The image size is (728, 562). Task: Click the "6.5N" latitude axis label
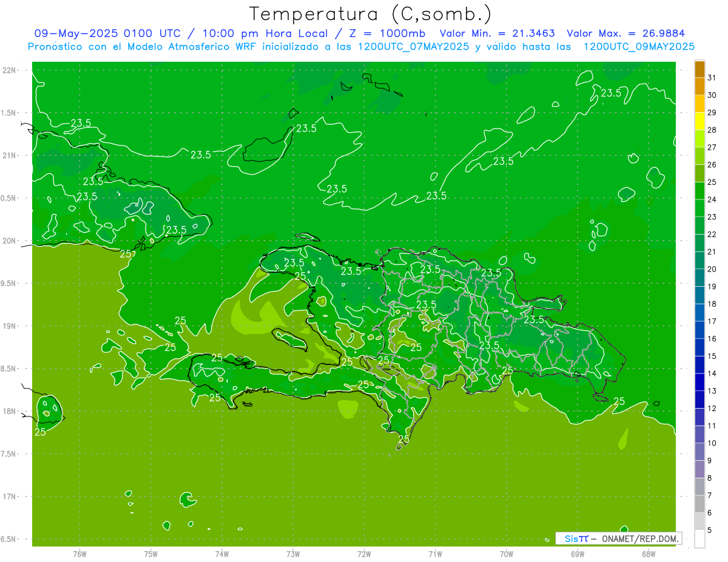coord(9,539)
